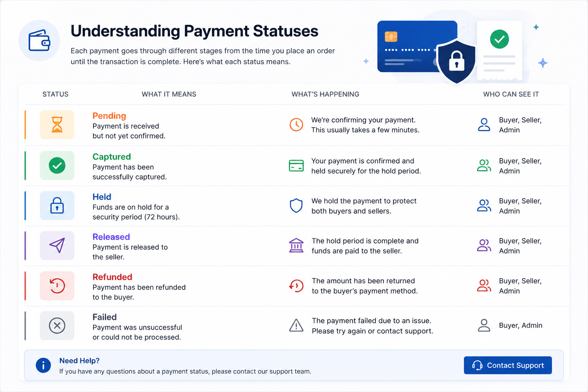Image resolution: width=588 pixels, height=392 pixels.
Task: Select the Held padlock status icon
Action: 57,206
